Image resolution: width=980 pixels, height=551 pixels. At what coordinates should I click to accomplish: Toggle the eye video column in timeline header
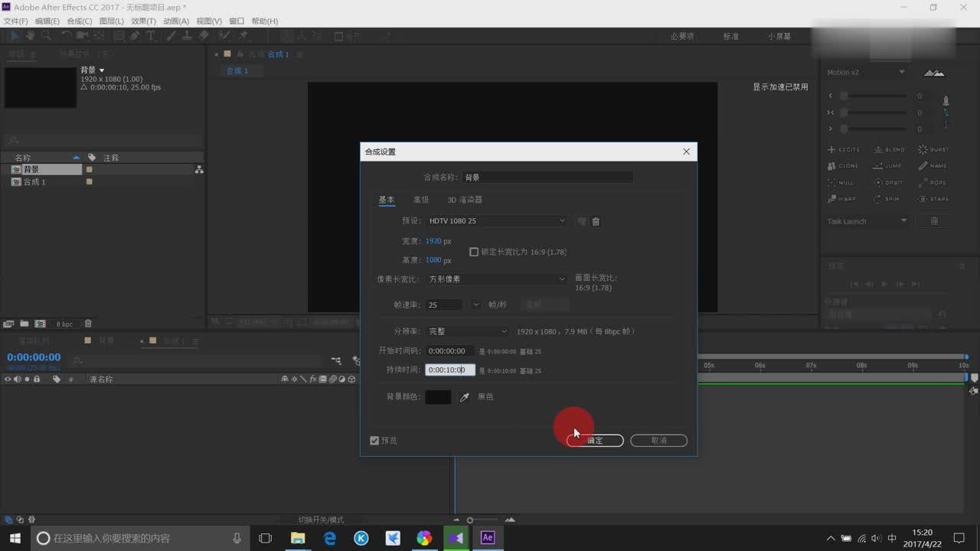coord(8,380)
